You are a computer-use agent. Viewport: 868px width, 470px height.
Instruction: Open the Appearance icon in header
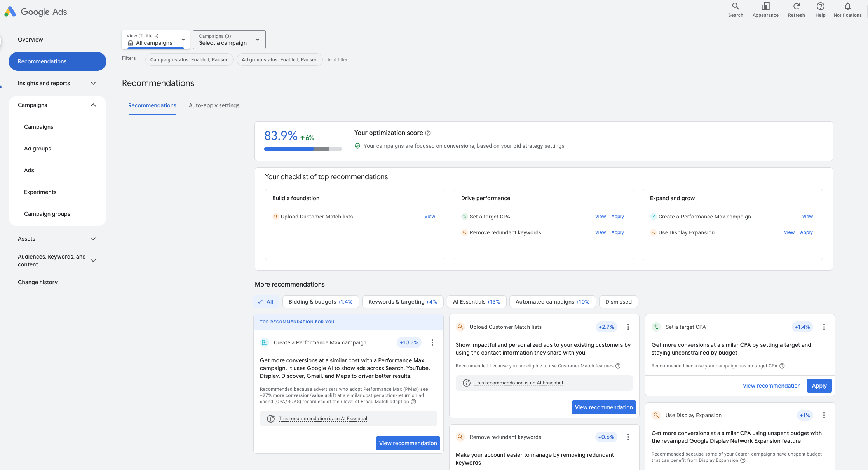[x=765, y=7]
